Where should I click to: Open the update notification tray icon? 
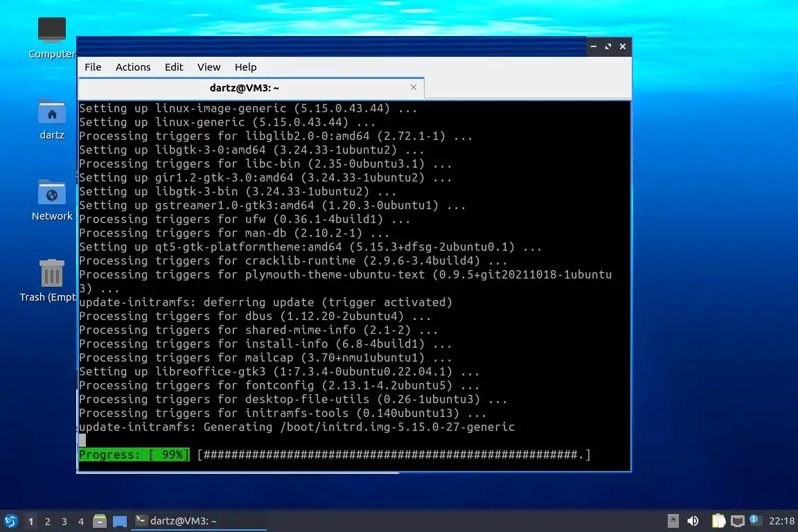755,520
